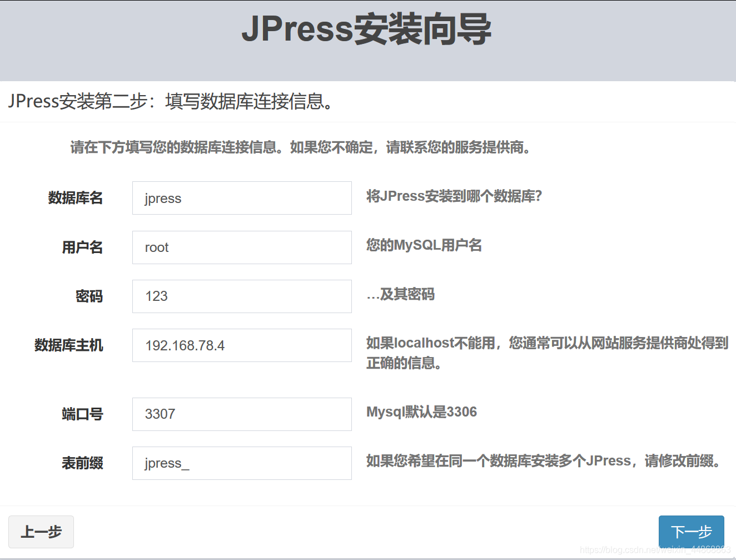This screenshot has height=560, width=736.
Task: Click the 数据库主机 label
Action: tap(69, 345)
